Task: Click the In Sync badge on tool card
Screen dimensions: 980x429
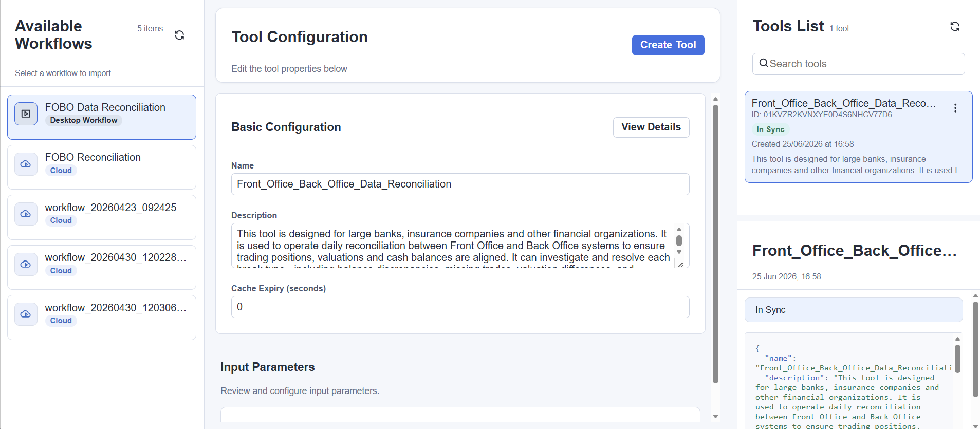Action: (770, 129)
